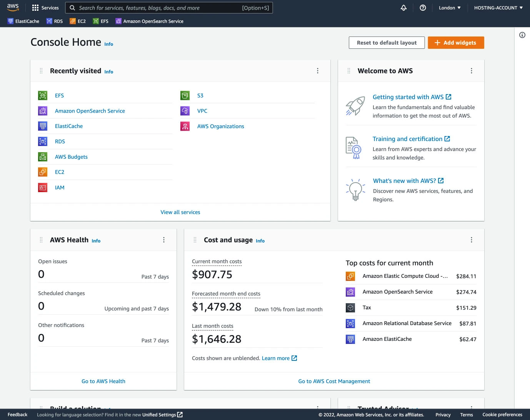
Task: Open Cost and usage widget options menu
Action: (472, 240)
